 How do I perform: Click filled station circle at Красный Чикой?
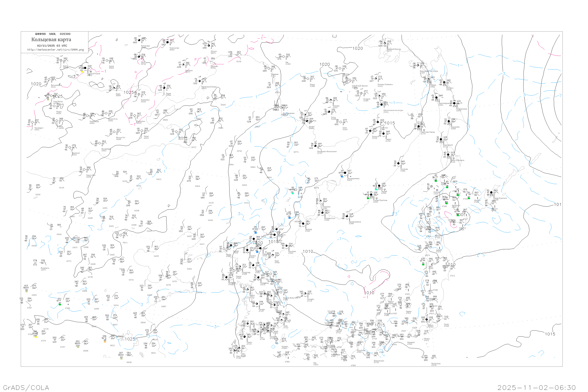[x=85, y=68]
